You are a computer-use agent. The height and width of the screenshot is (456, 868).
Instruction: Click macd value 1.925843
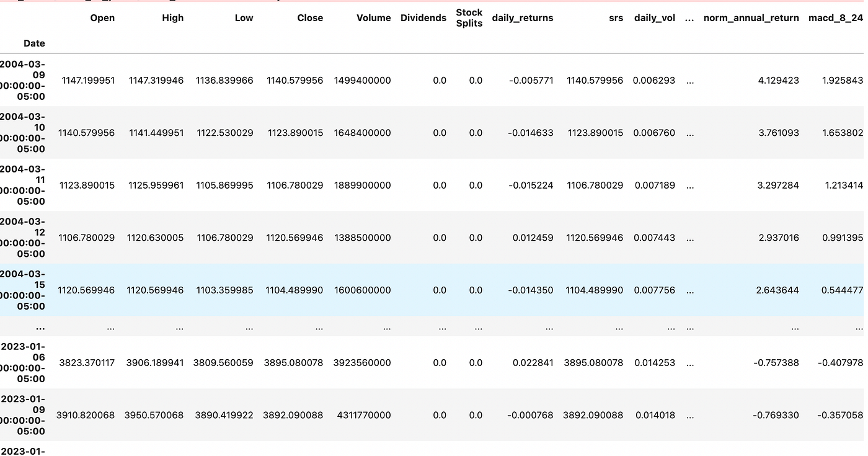(x=841, y=80)
